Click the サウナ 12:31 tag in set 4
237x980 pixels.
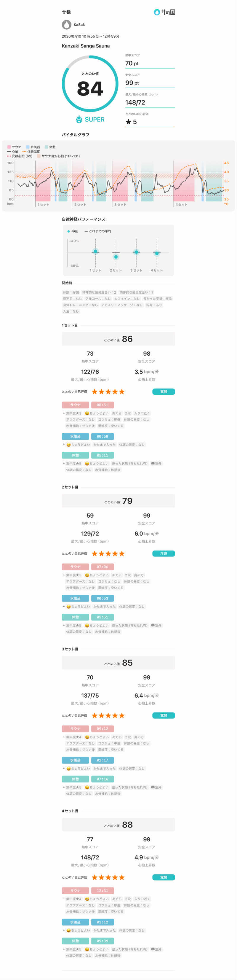88,891
